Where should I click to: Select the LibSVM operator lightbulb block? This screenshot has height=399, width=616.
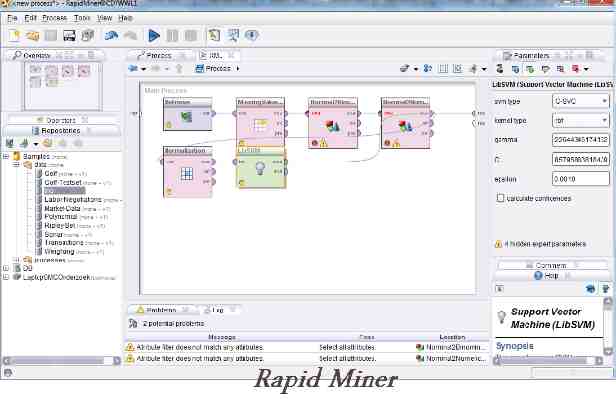click(x=261, y=168)
